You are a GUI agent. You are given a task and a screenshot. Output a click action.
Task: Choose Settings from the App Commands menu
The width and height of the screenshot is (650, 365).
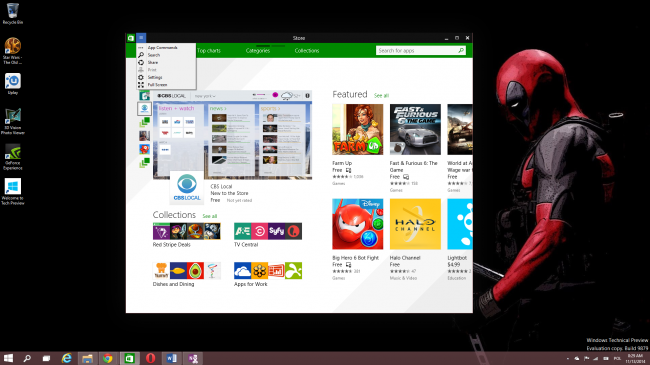155,77
